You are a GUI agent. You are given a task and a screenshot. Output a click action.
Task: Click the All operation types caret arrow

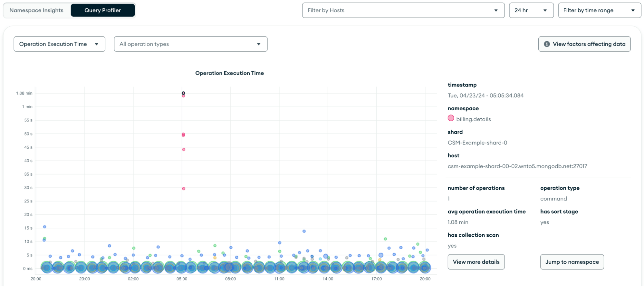(x=259, y=44)
